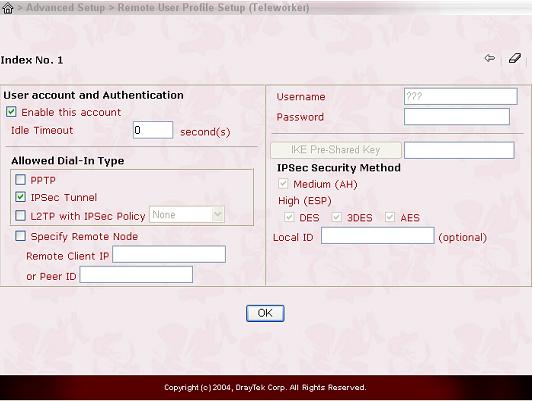Uncheck the IPSec Tunnel option
The height and width of the screenshot is (401, 533).
coord(20,197)
